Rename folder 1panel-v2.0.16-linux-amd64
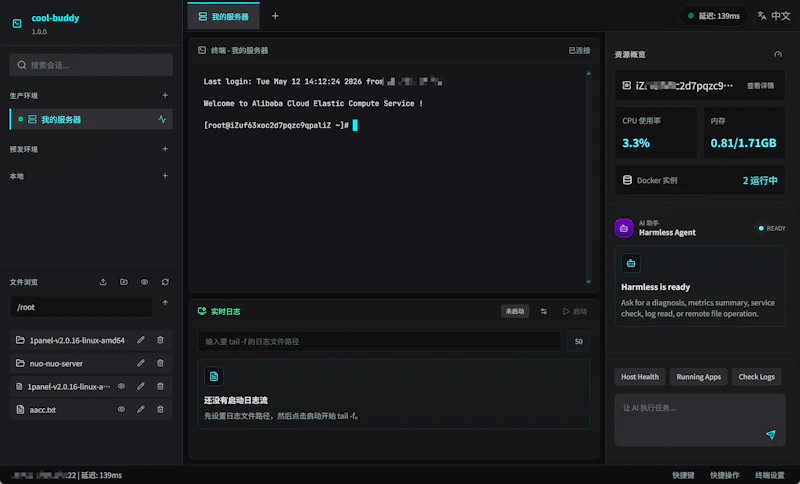 [x=141, y=340]
